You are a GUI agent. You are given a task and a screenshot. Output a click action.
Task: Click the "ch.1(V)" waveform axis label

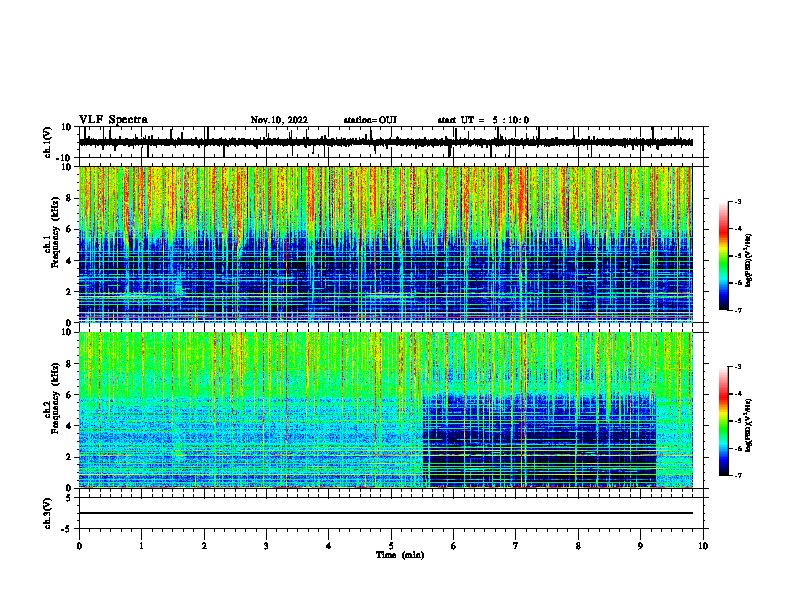pos(48,142)
